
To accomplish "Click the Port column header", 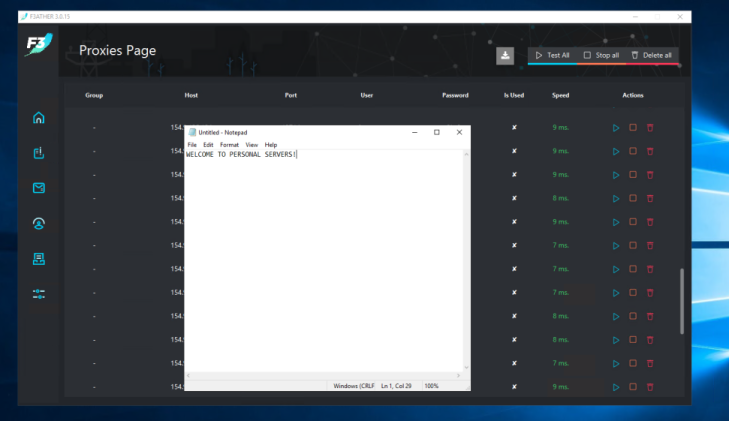I will pos(291,95).
